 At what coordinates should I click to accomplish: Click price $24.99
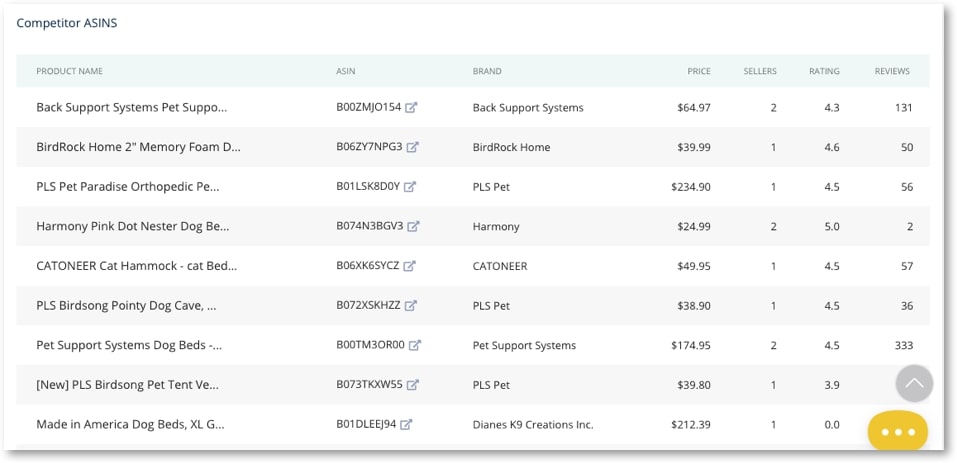point(694,227)
